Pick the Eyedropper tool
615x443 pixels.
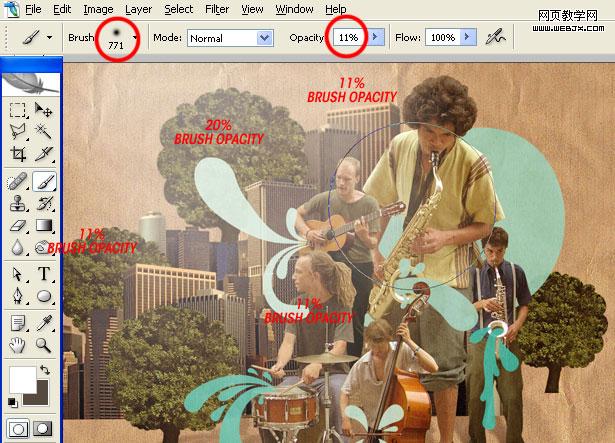[x=44, y=323]
